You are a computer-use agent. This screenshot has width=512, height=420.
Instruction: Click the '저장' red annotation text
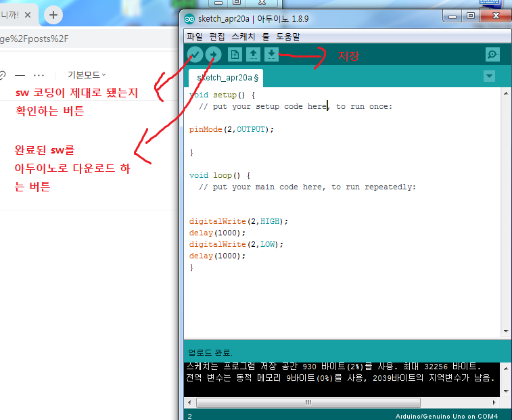point(348,56)
